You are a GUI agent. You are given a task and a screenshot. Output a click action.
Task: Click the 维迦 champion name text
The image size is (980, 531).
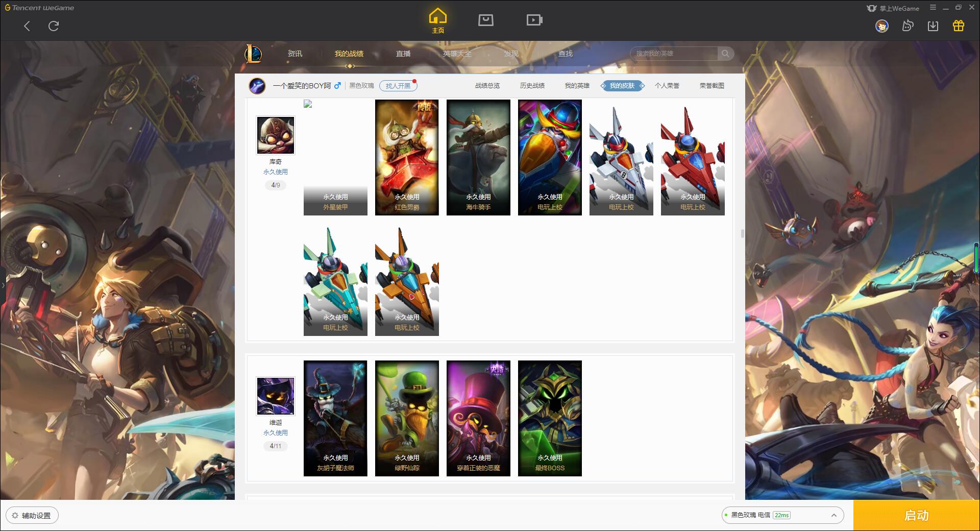click(x=276, y=423)
